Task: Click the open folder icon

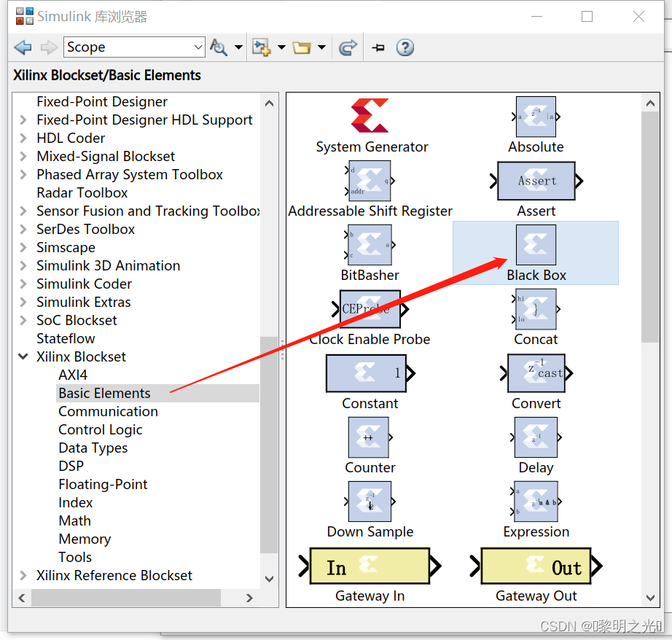Action: 302,47
